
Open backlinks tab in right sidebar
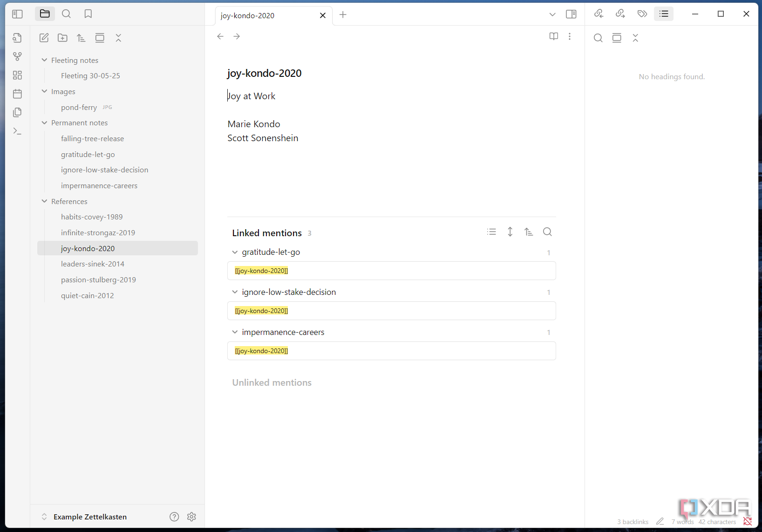(599, 14)
